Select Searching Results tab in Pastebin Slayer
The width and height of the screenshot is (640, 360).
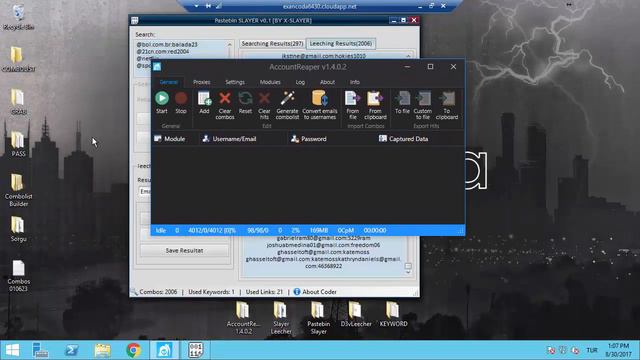click(272, 44)
